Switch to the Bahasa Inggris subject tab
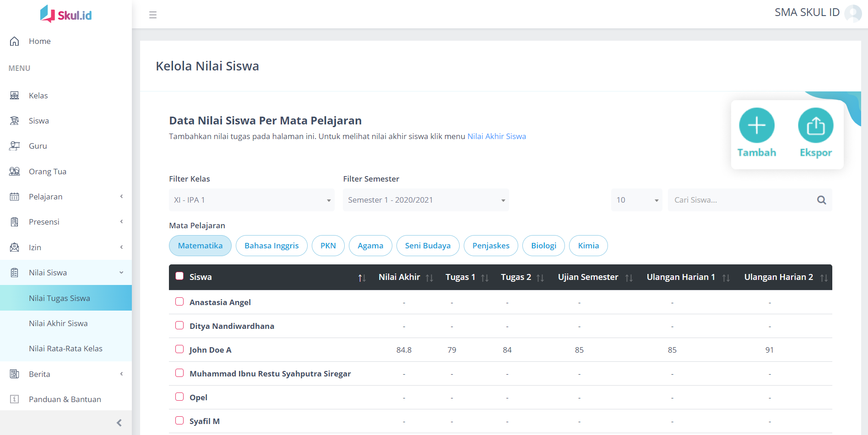The image size is (868, 435). (271, 246)
